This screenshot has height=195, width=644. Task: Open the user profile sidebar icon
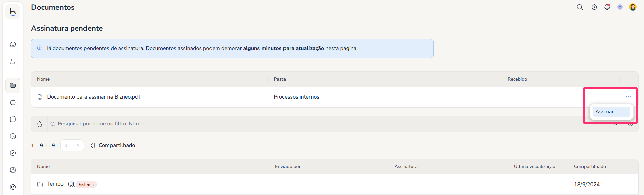[13, 61]
